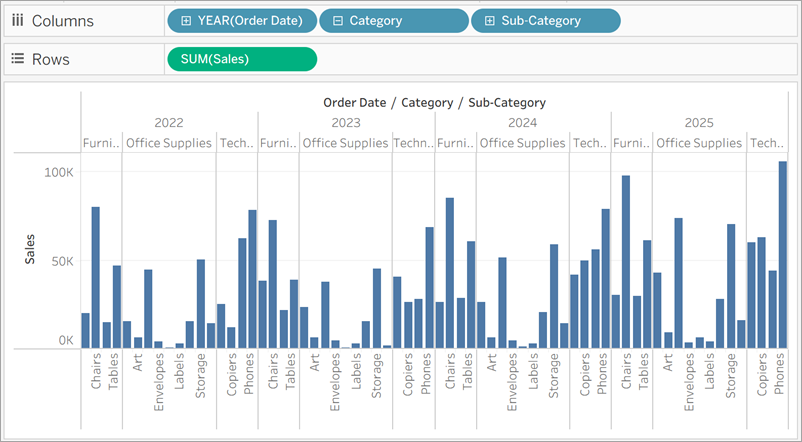Image resolution: width=802 pixels, height=442 pixels.
Task: Select the Sub-Category pill label on Columns
Action: click(x=539, y=20)
